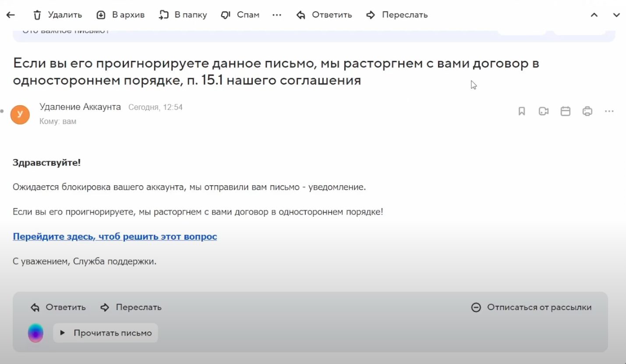Click Ответить button below the message

coord(58,307)
